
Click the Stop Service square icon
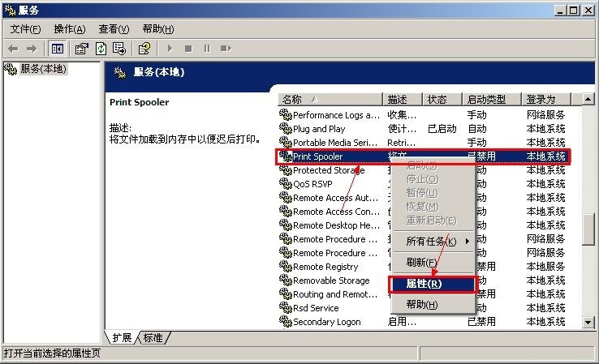(x=188, y=49)
